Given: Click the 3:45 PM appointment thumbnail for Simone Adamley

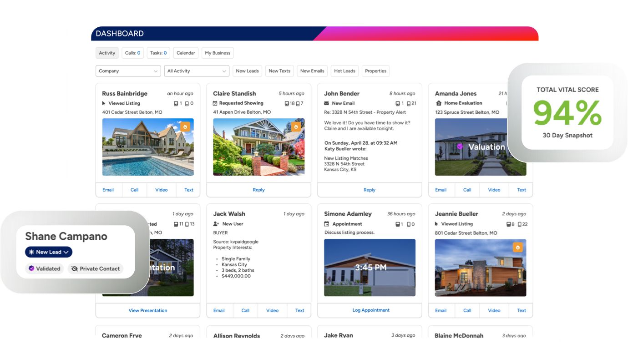Looking at the screenshot, I should pyautogui.click(x=370, y=268).
